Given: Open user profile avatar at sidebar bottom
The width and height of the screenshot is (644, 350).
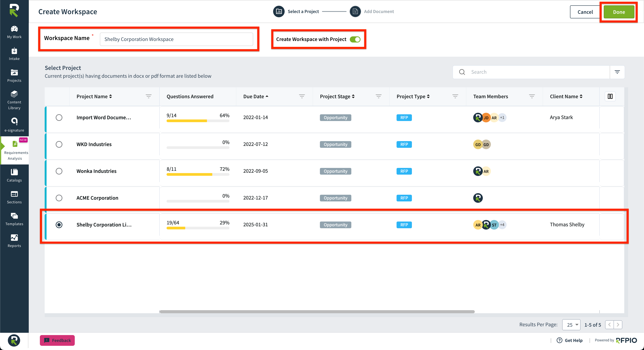Looking at the screenshot, I should click(14, 340).
